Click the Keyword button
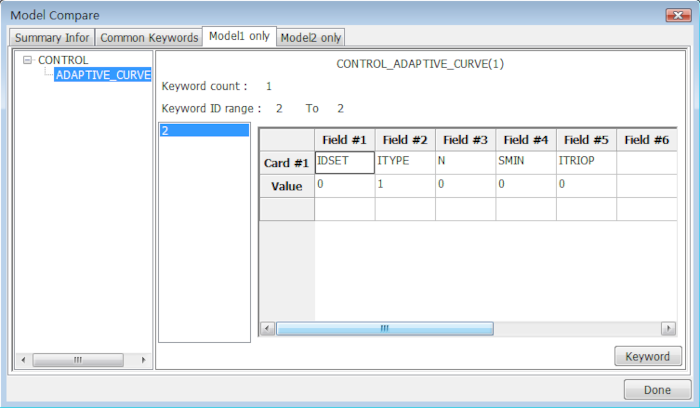700x408 pixels. pyautogui.click(x=648, y=356)
